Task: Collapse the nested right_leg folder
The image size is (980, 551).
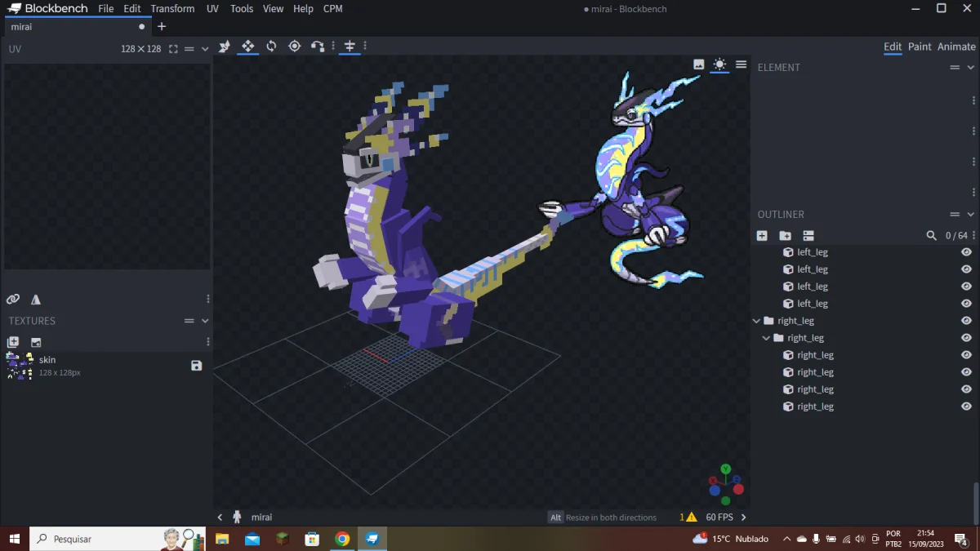Action: tap(766, 338)
